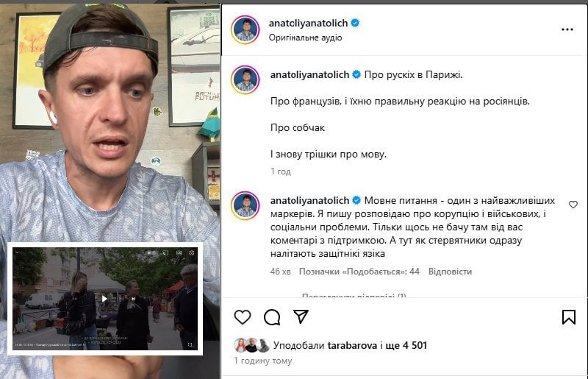The height and width of the screenshot is (379, 588).
Task: Open the inset video settings gear
Action: 192,253
